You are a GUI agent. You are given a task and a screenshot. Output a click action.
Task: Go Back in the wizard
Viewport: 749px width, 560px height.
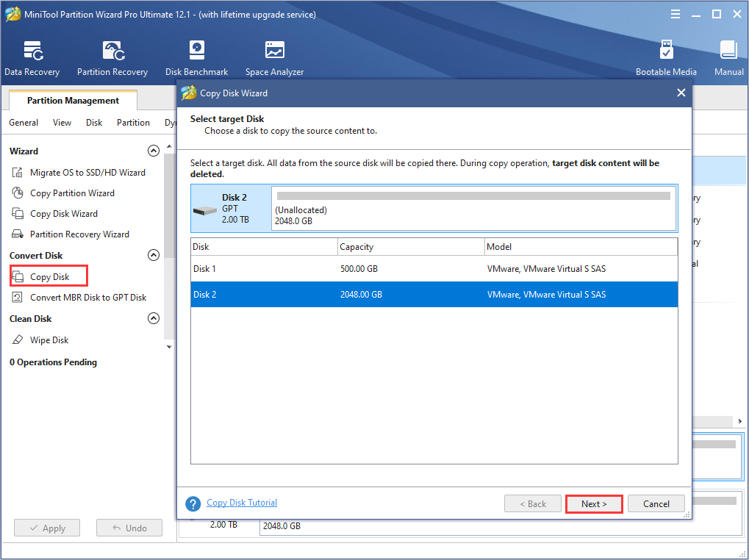click(x=533, y=503)
